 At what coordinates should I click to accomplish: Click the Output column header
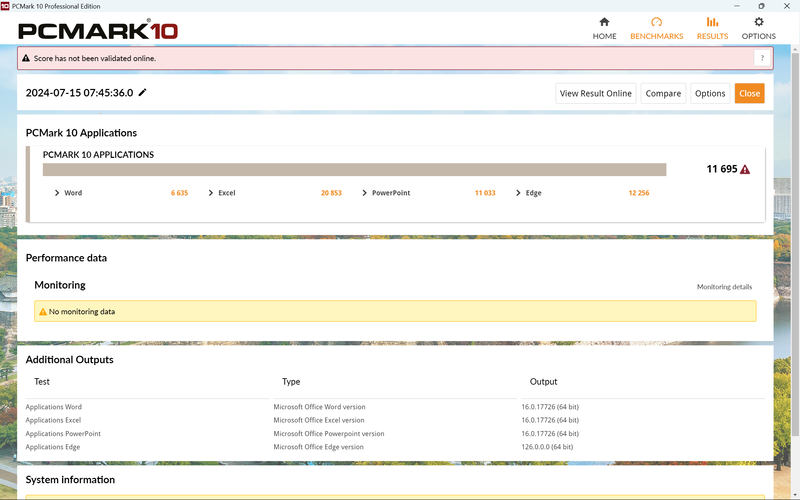(x=543, y=382)
